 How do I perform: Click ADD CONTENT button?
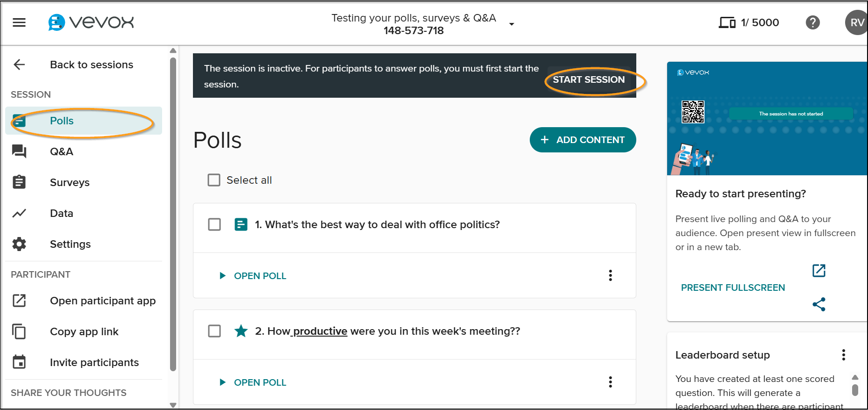[x=583, y=140]
